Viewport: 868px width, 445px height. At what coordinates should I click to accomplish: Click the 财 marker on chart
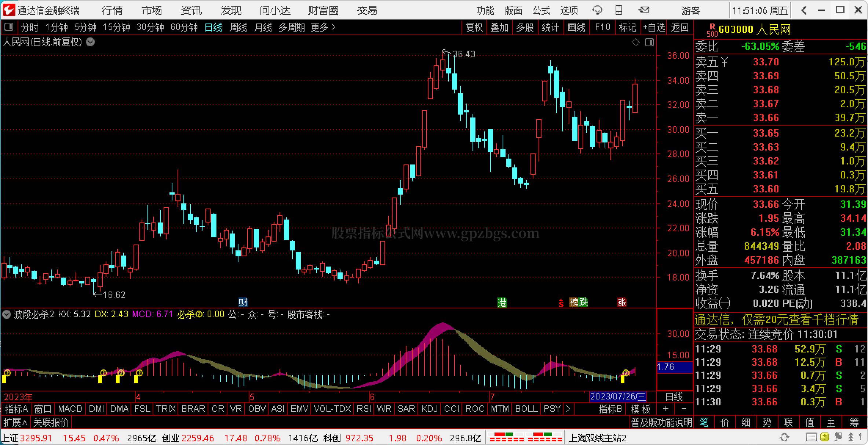(x=243, y=303)
